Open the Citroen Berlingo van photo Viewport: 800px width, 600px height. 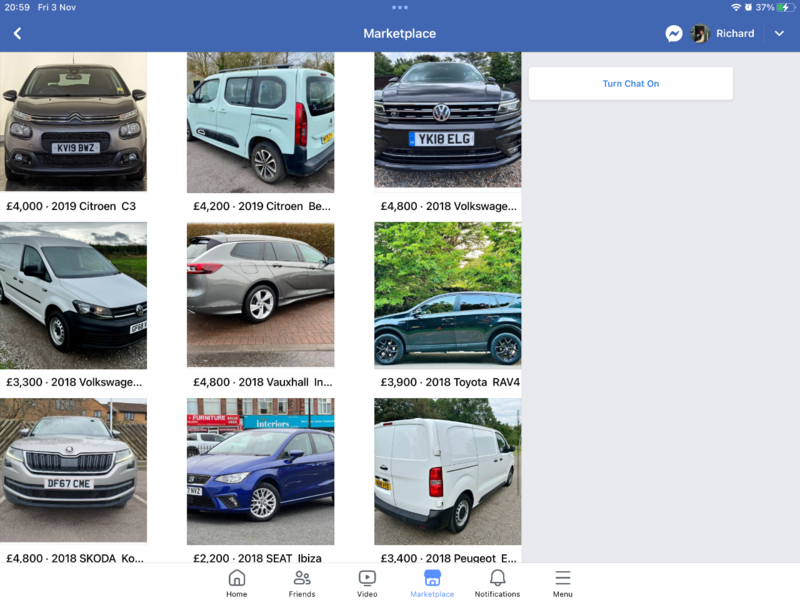click(261, 122)
